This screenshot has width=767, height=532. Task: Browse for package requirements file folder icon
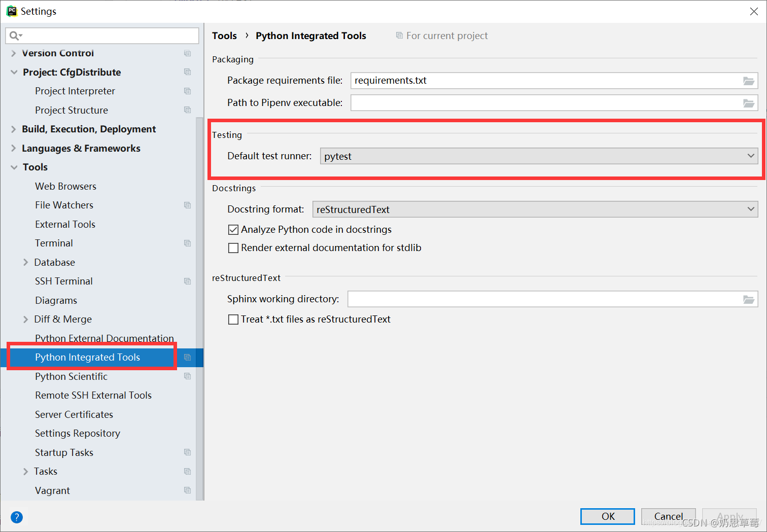[x=749, y=81]
